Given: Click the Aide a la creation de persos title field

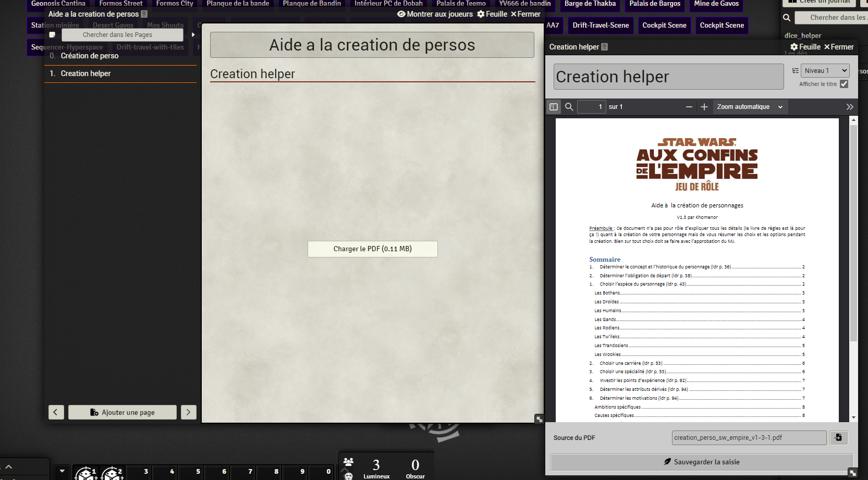Looking at the screenshot, I should click(372, 45).
